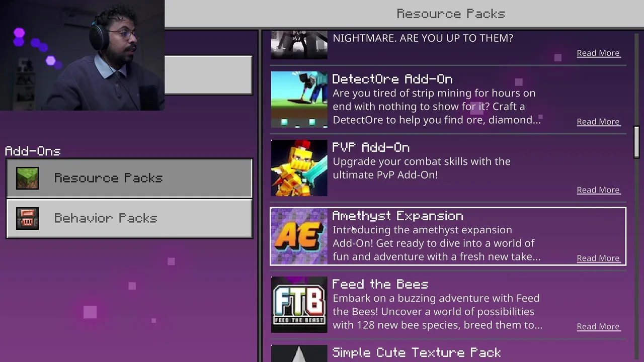The width and height of the screenshot is (644, 362).
Task: Click the Feed the Bees title
Action: point(380,285)
